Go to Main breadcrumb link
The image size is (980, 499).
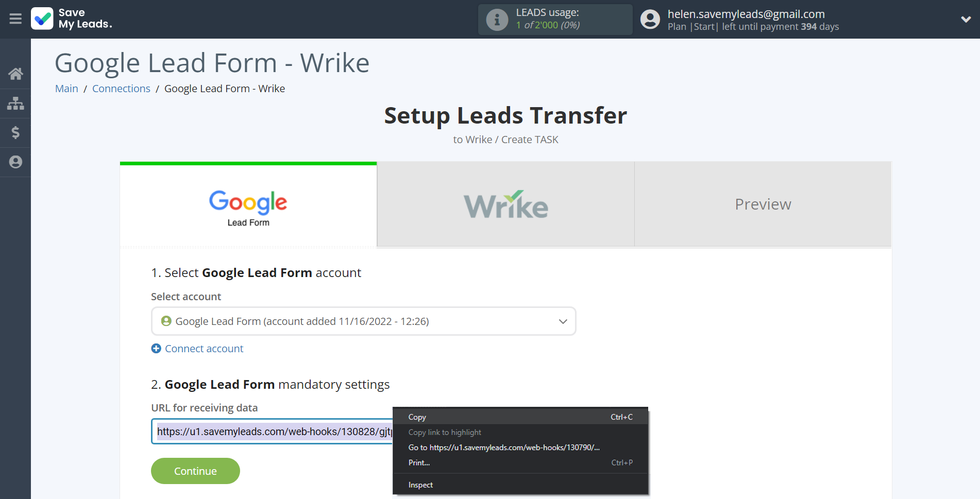[66, 89]
